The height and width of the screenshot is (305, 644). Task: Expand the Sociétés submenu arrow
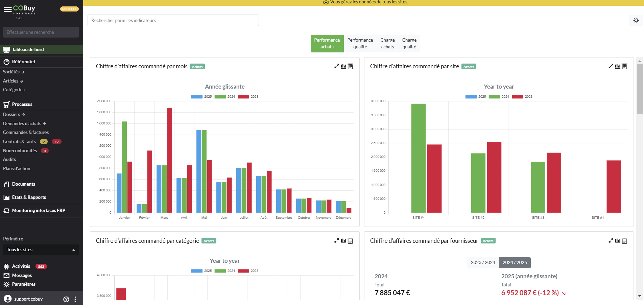click(23, 72)
